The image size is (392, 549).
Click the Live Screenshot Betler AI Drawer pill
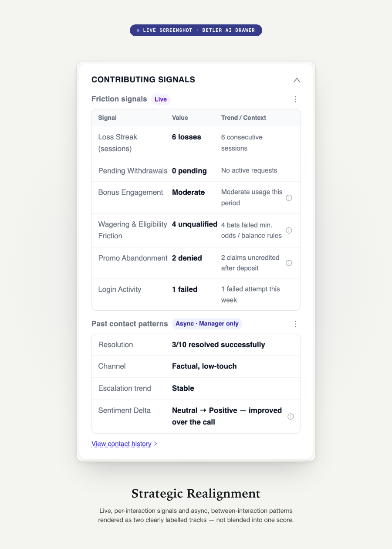[x=196, y=30]
